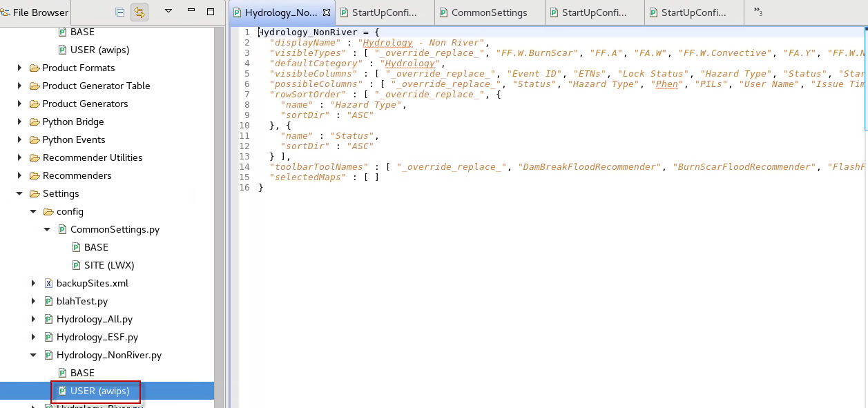The height and width of the screenshot is (408, 868).
Task: Click the config folder icon
Action: tap(48, 211)
